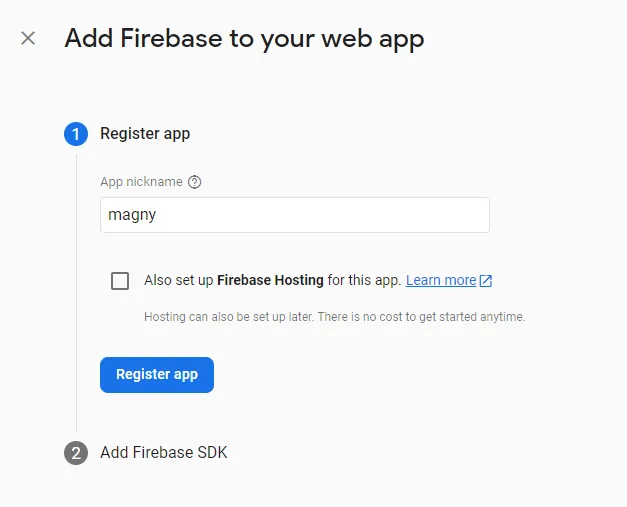Image resolution: width=627 pixels, height=507 pixels.
Task: Click the "Add Firebase to your web app" title
Action: (x=244, y=39)
